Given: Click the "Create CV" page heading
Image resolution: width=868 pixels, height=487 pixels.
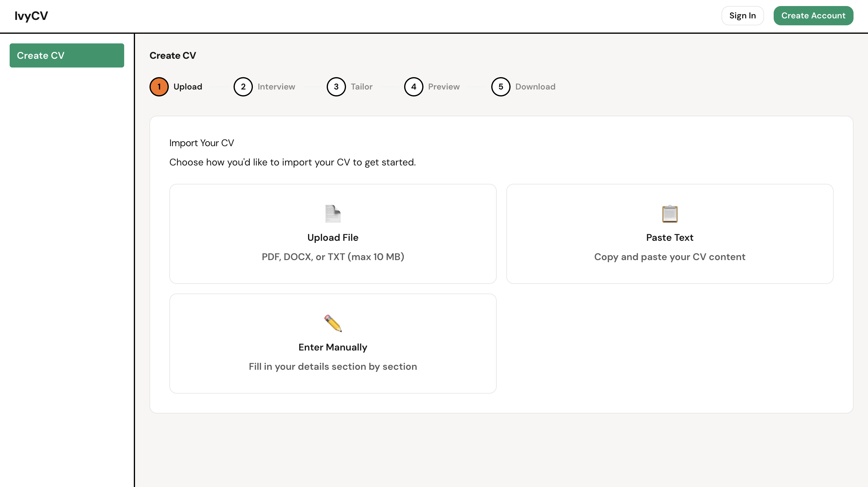Looking at the screenshot, I should 172,55.
